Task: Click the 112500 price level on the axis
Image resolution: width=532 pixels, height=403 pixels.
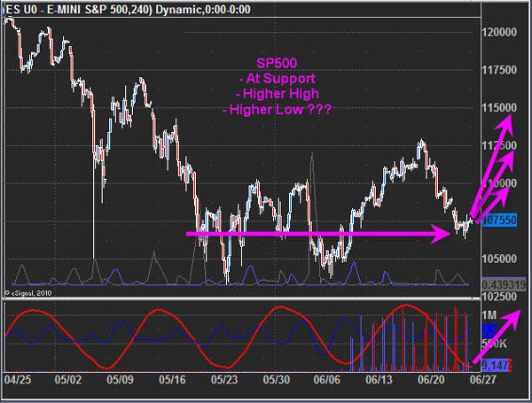Action: click(498, 145)
